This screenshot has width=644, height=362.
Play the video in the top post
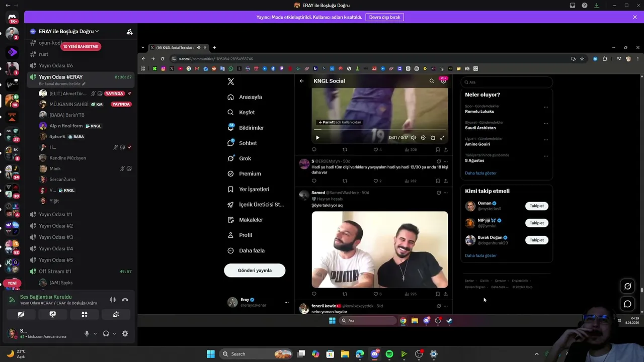[317, 138]
